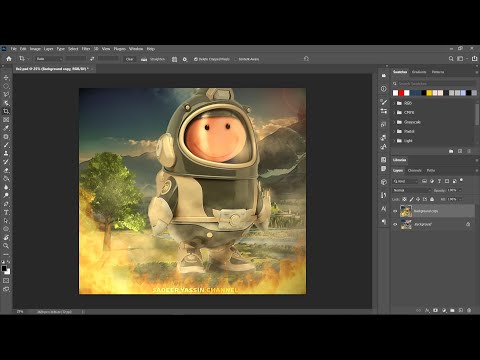Expand the Grayscale swatch folder
Viewport: 480px width, 360px height.
394,122
